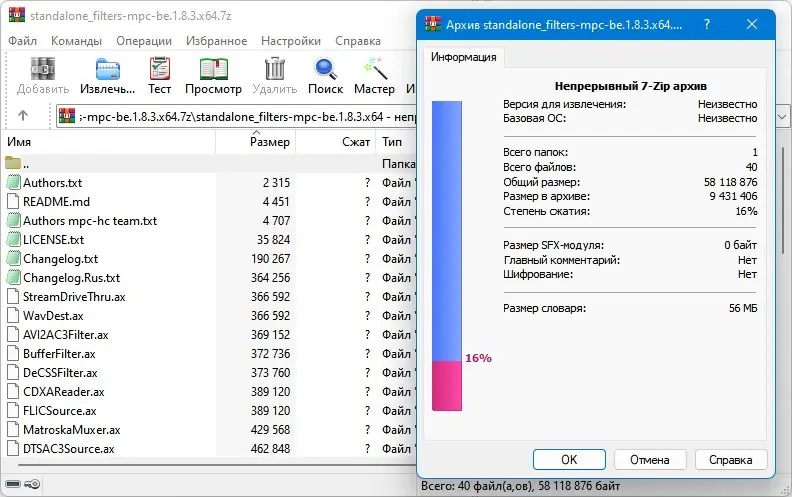
Task: Run the Тест archive test tool
Action: [x=160, y=69]
